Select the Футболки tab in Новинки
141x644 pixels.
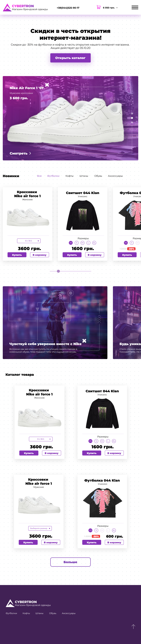click(53, 176)
